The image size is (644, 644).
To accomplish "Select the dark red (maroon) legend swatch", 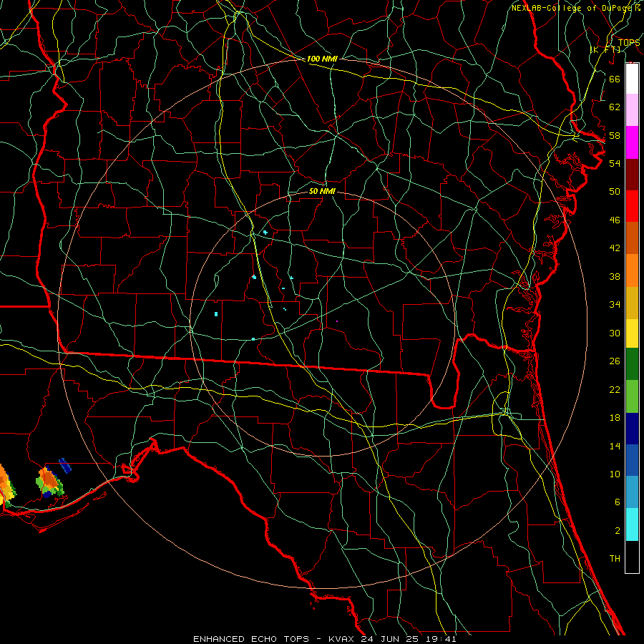I will click(632, 175).
